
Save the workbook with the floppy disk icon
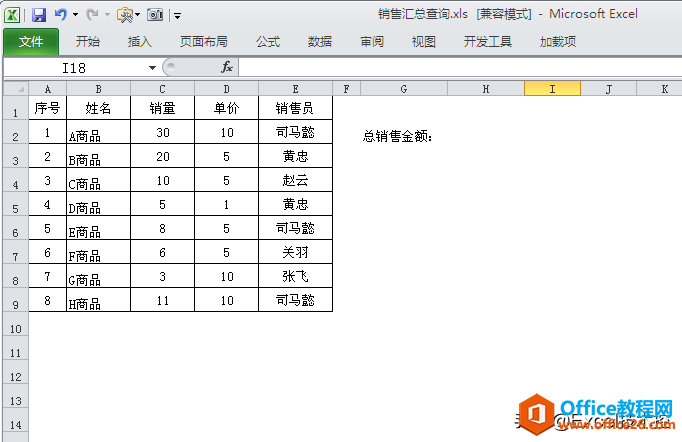39,15
